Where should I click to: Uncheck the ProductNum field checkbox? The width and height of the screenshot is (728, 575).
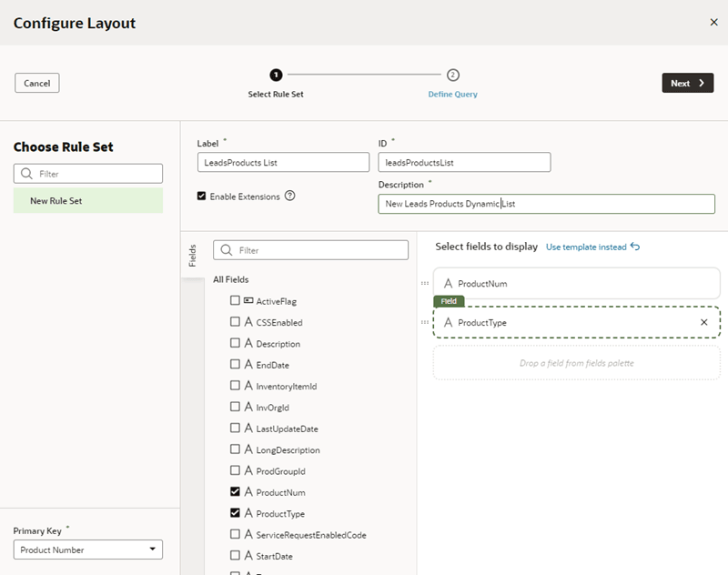(x=235, y=492)
